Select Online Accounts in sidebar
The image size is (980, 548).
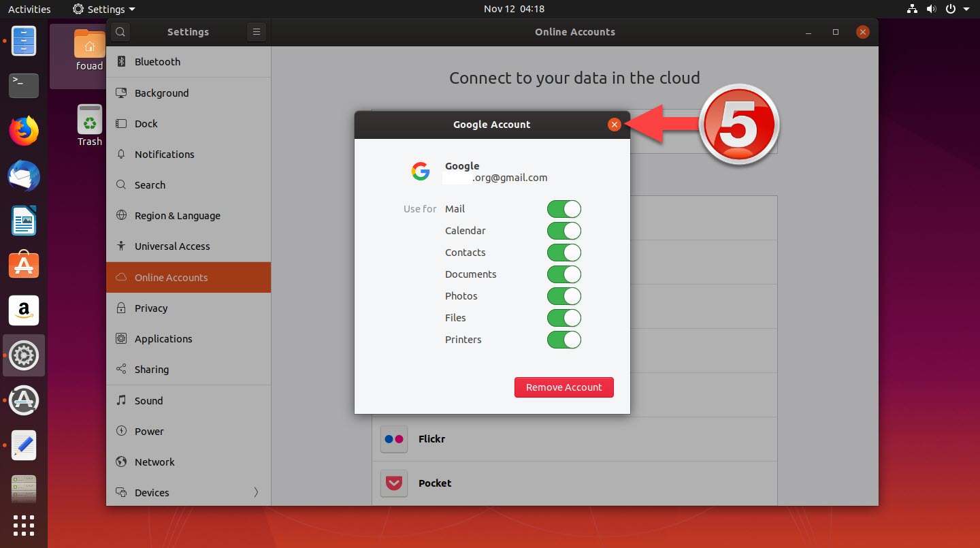coord(189,277)
